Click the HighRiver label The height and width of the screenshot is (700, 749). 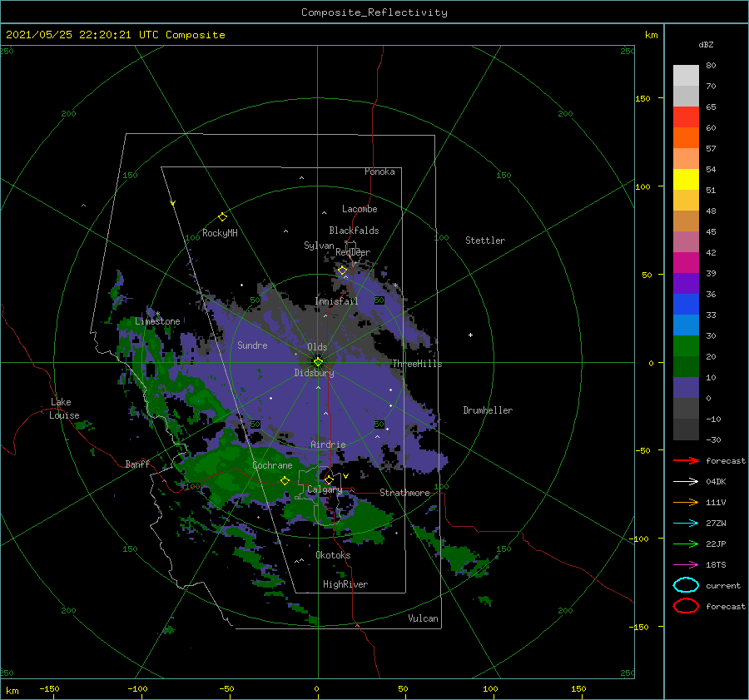pyautogui.click(x=345, y=584)
